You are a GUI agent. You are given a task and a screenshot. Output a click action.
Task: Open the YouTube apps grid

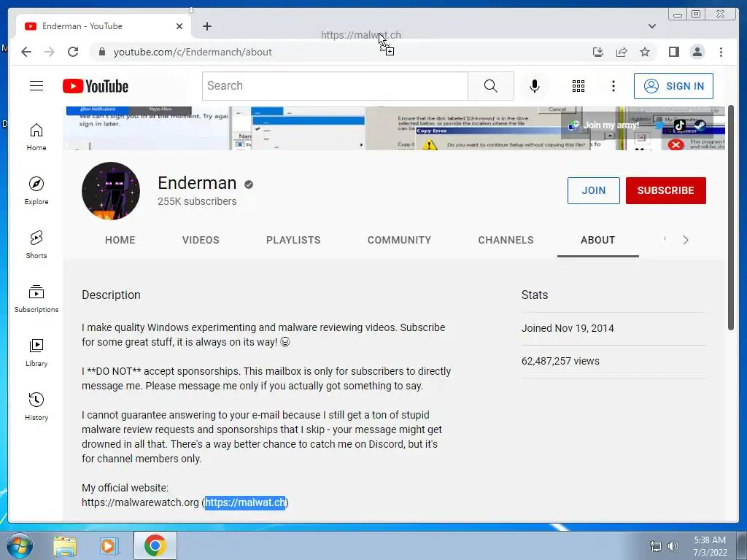pyautogui.click(x=578, y=86)
